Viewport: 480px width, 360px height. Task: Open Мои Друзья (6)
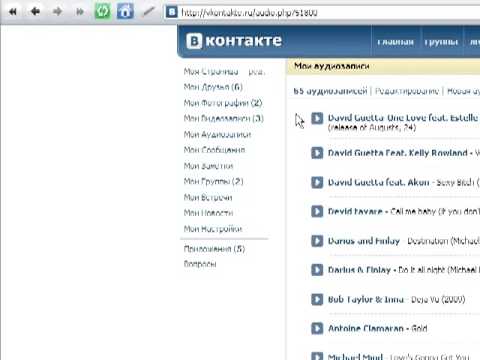tap(213, 87)
